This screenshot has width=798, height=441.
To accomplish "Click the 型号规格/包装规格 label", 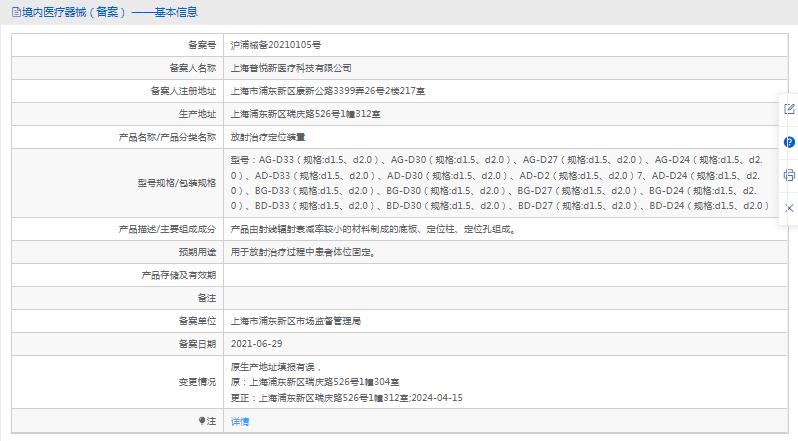I will 177,183.
